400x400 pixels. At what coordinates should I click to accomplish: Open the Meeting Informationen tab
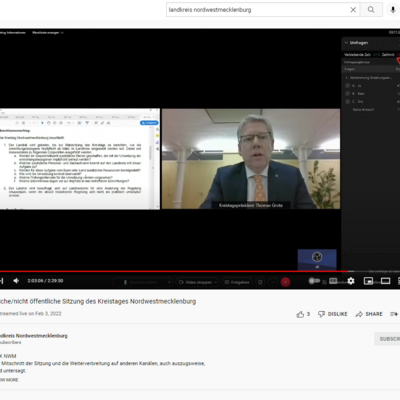click(12, 33)
